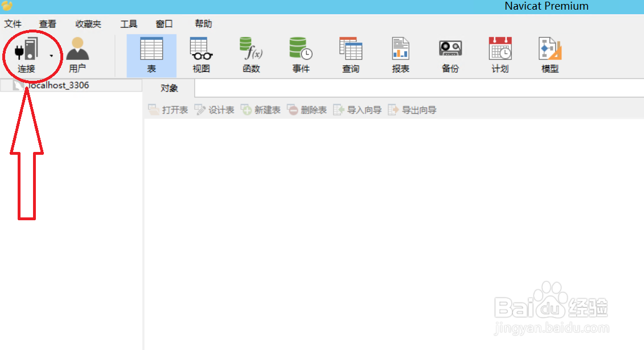
Task: Open the 函数 (Functions) panel
Action: coord(251,54)
